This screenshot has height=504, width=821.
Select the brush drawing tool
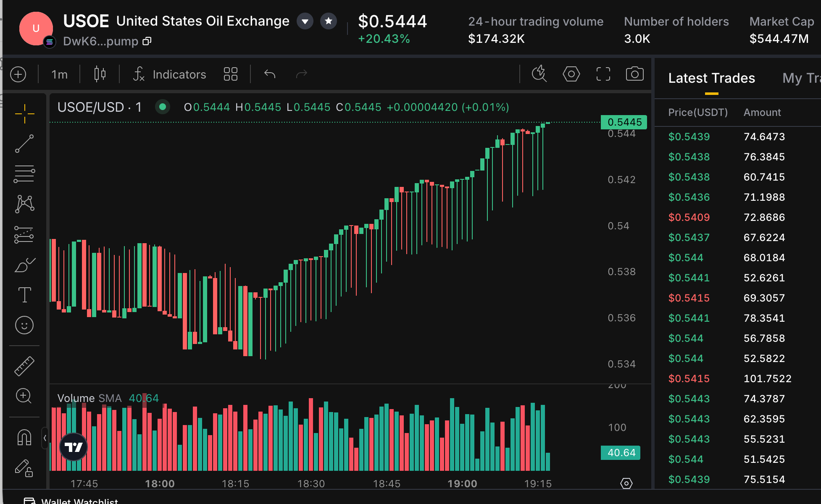(24, 265)
